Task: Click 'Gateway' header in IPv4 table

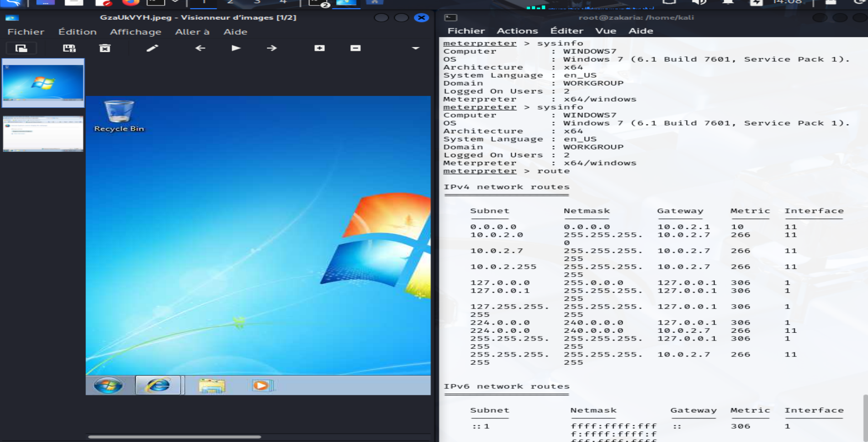Action: tap(680, 211)
